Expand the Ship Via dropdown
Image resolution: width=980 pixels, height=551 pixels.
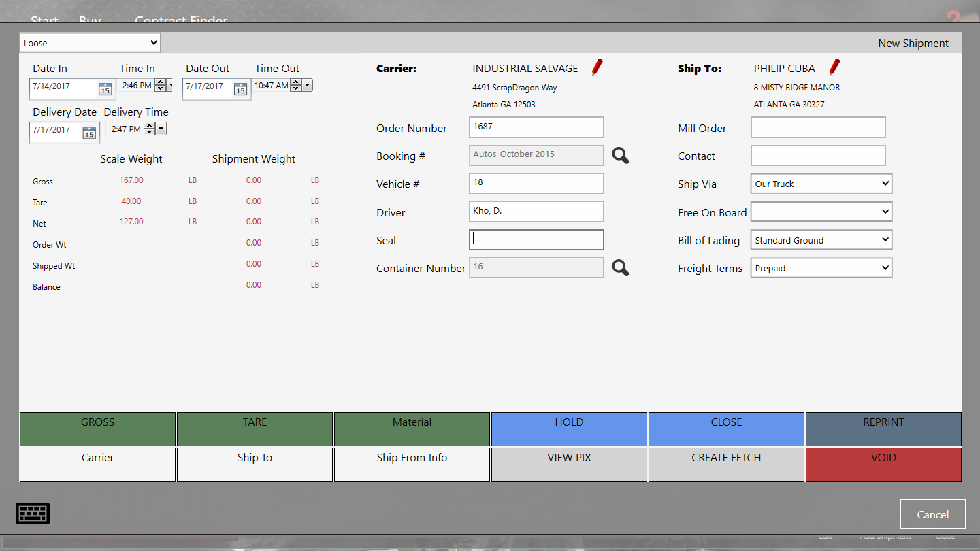(821, 184)
